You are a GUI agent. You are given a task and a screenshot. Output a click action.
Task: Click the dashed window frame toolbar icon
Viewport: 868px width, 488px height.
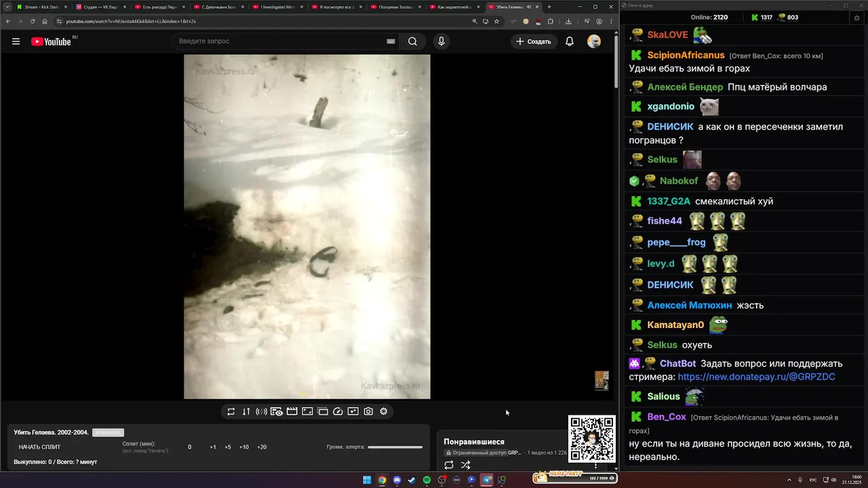(323, 411)
